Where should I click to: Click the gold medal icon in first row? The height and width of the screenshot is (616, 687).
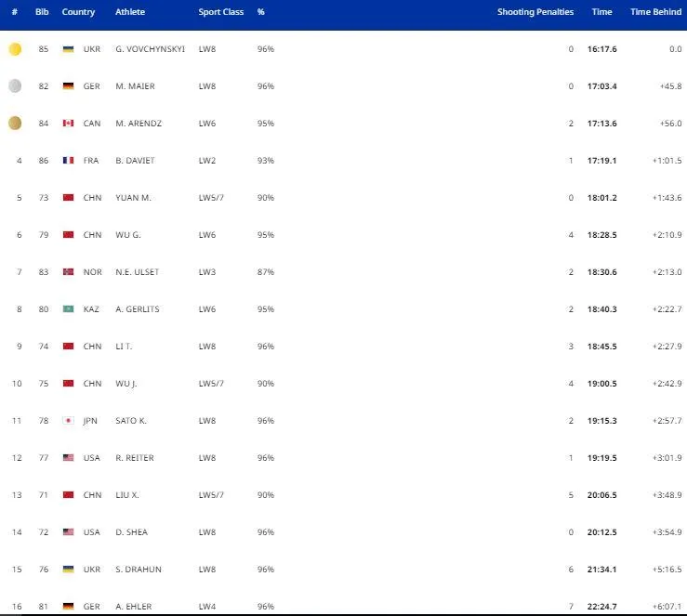click(15, 49)
